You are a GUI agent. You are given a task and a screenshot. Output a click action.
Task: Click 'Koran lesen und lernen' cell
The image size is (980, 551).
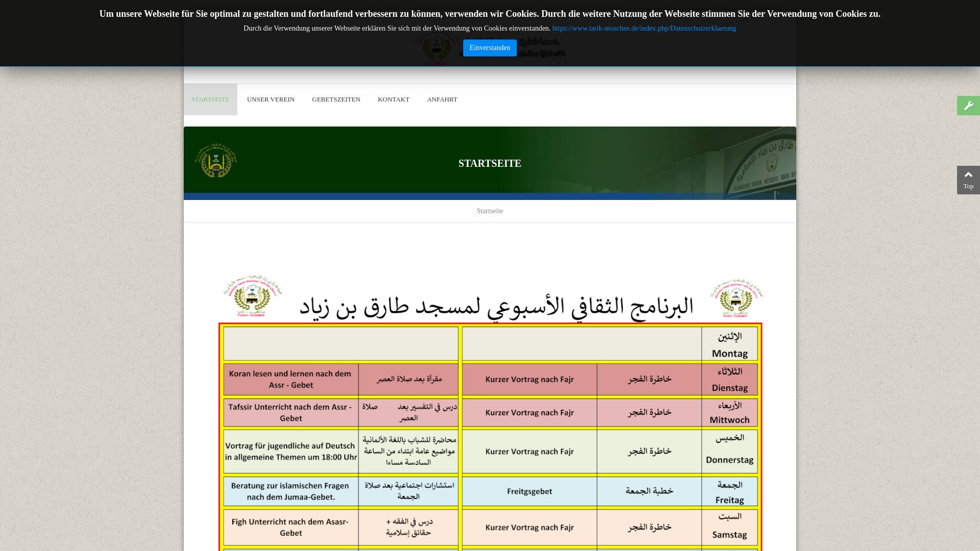(x=291, y=380)
